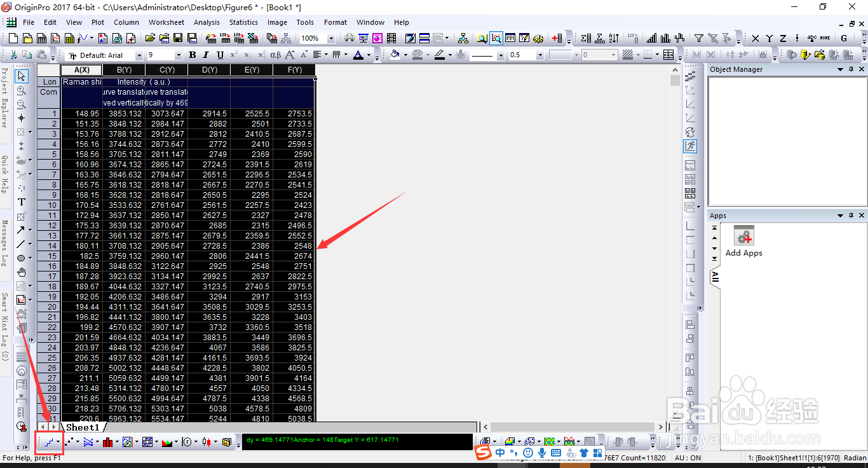Select row number 14 header

pyautogui.click(x=49, y=246)
